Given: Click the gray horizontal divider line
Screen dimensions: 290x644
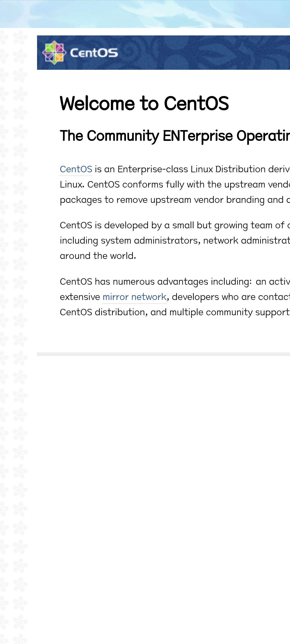Looking at the screenshot, I should coord(164,354).
